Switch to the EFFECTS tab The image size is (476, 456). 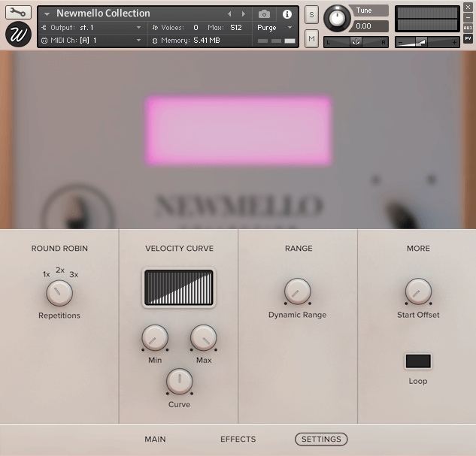coord(238,439)
